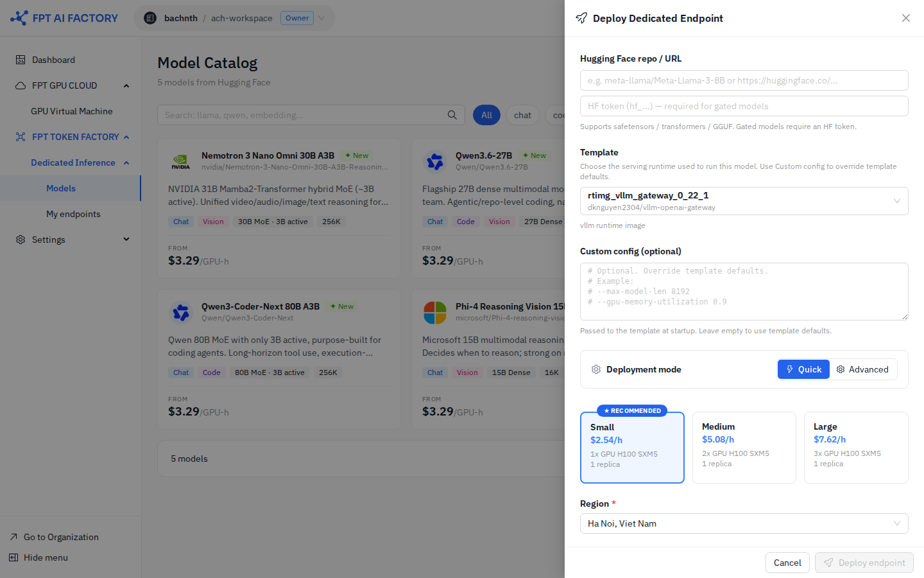Click the Custom config textarea
924x578 pixels.
(x=744, y=292)
